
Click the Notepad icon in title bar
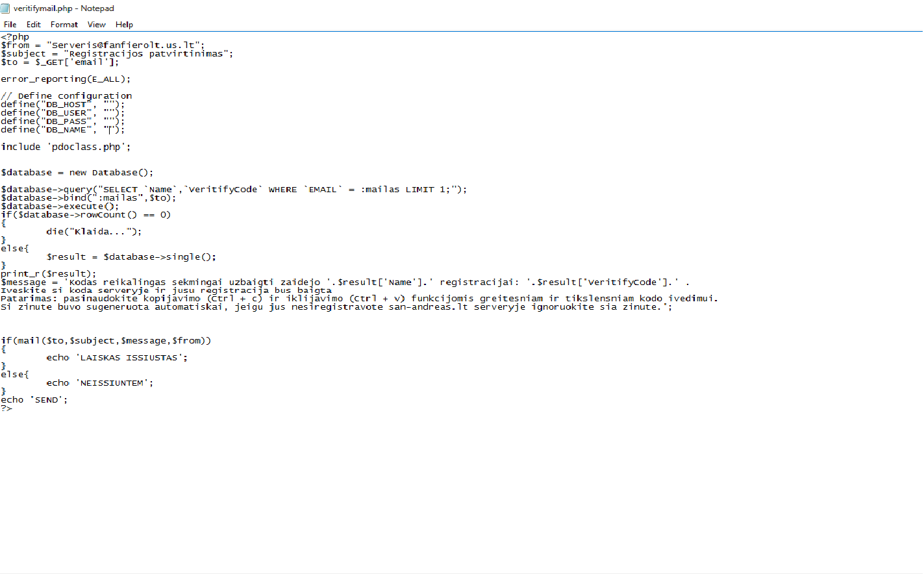(6, 8)
